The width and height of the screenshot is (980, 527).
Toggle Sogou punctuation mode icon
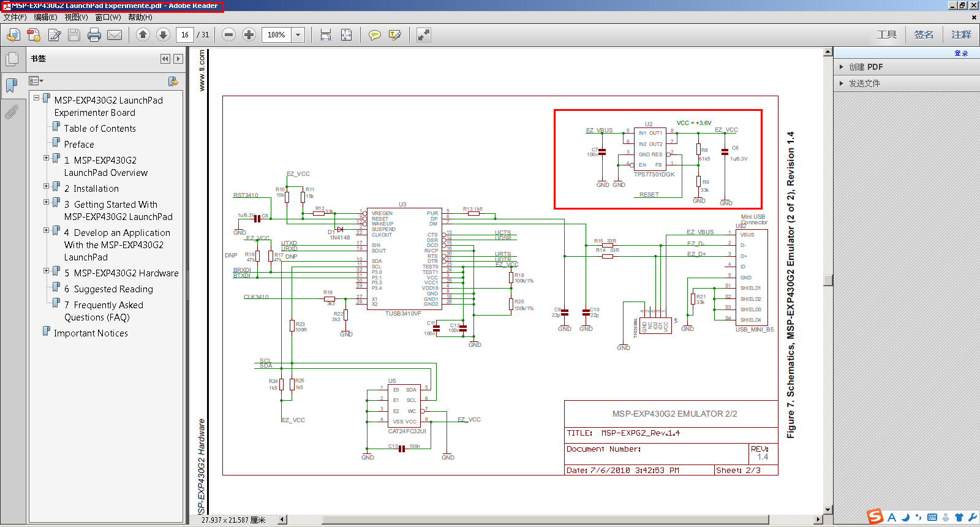[919, 517]
